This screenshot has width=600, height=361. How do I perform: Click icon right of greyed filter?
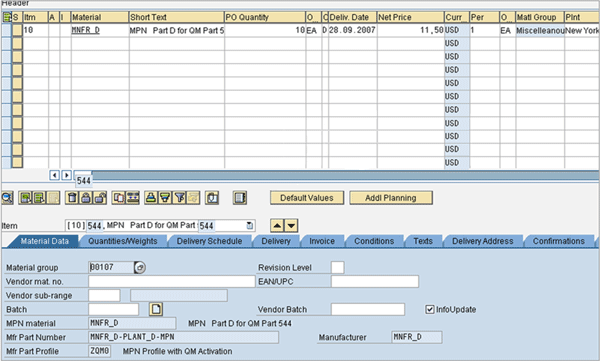212,198
